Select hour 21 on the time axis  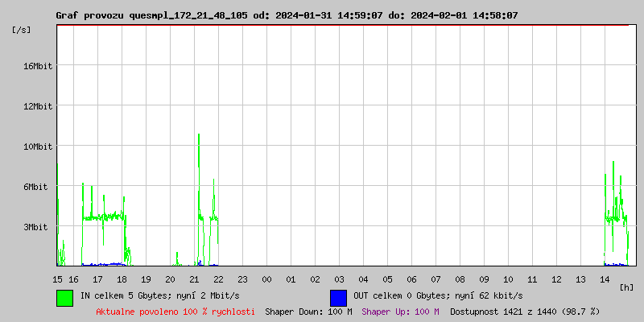[x=194, y=279]
